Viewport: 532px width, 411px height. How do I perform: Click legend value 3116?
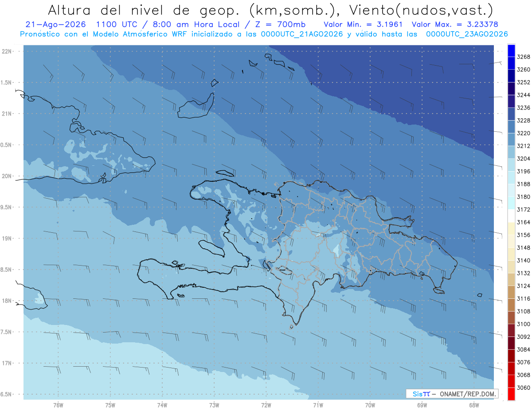coord(524,298)
